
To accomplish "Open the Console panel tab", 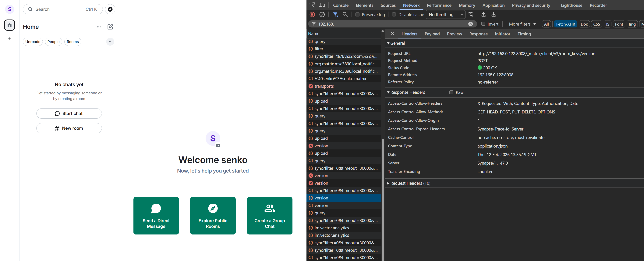I will point(341,5).
